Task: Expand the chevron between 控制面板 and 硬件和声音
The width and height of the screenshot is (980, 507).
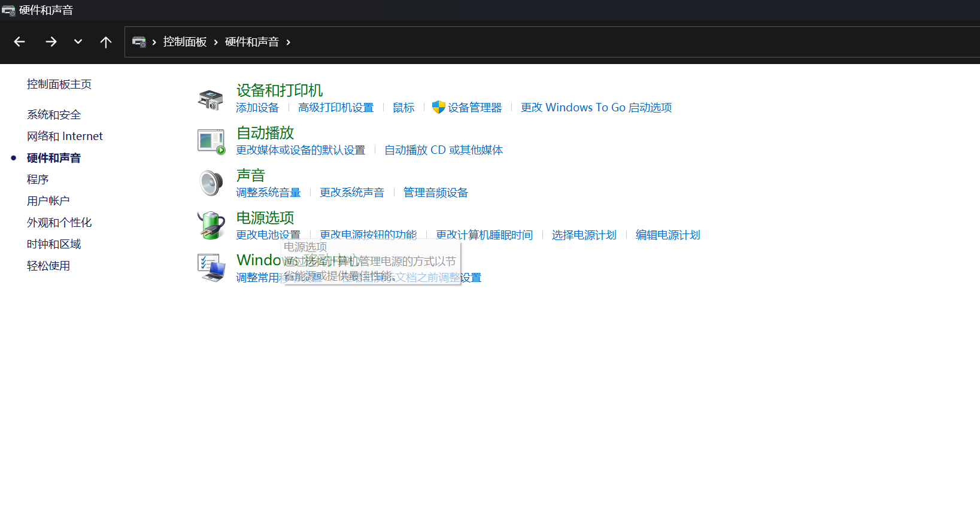Action: coord(216,42)
